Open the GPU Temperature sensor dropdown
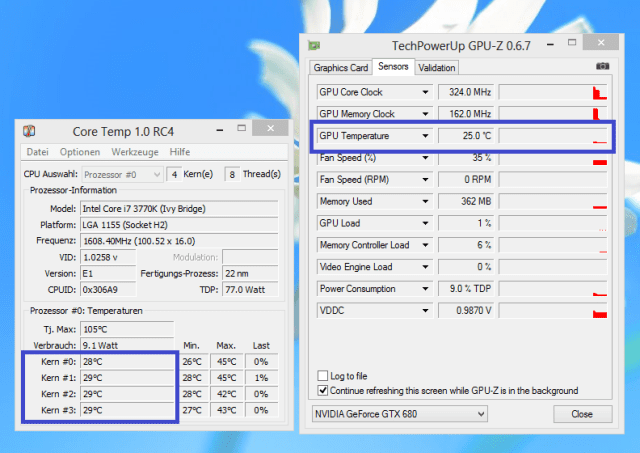The height and width of the screenshot is (453, 640). point(425,136)
